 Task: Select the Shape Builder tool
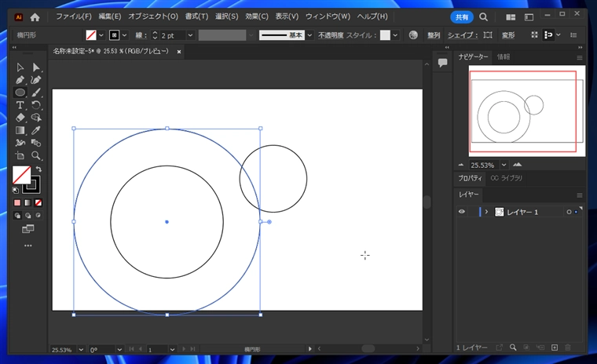tap(36, 118)
